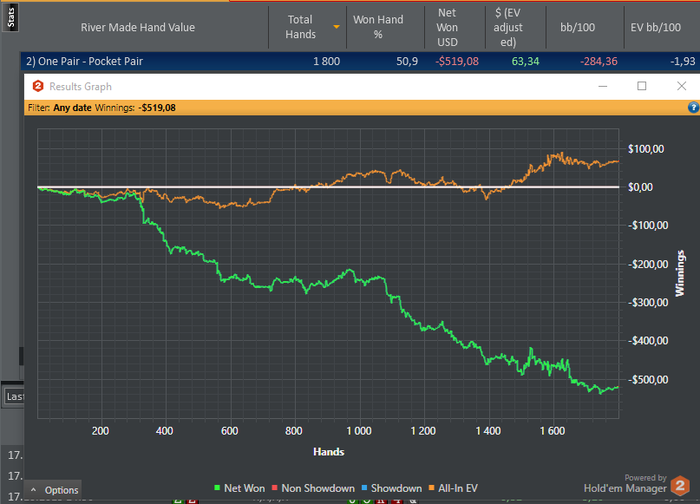
Task: Click the 1 800 total hands cell
Action: [326, 61]
